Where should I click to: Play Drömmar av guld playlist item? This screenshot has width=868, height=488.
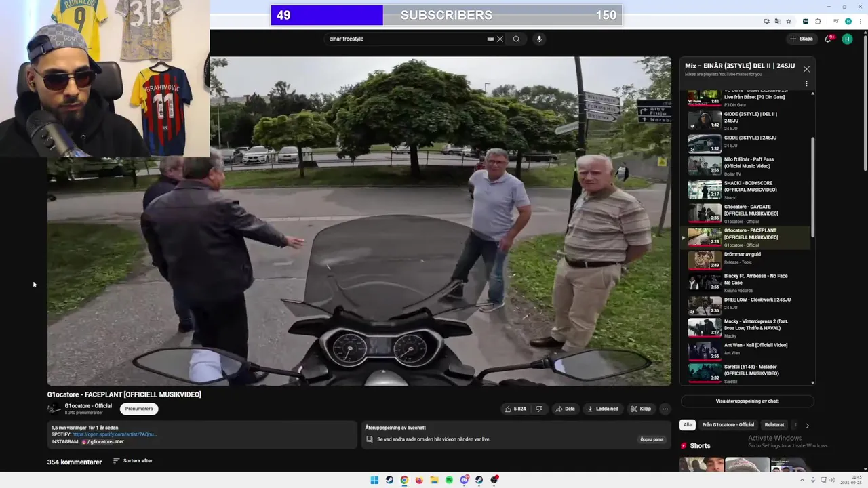[749, 260]
